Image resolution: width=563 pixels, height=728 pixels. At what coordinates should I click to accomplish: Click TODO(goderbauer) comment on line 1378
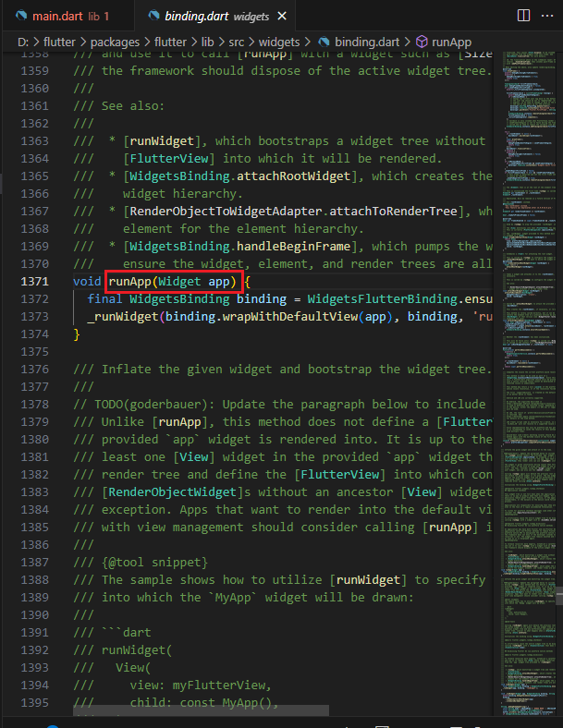pos(151,405)
